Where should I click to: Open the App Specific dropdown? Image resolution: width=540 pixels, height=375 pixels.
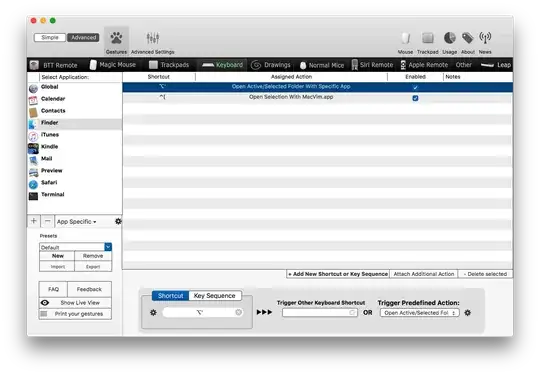pos(76,221)
